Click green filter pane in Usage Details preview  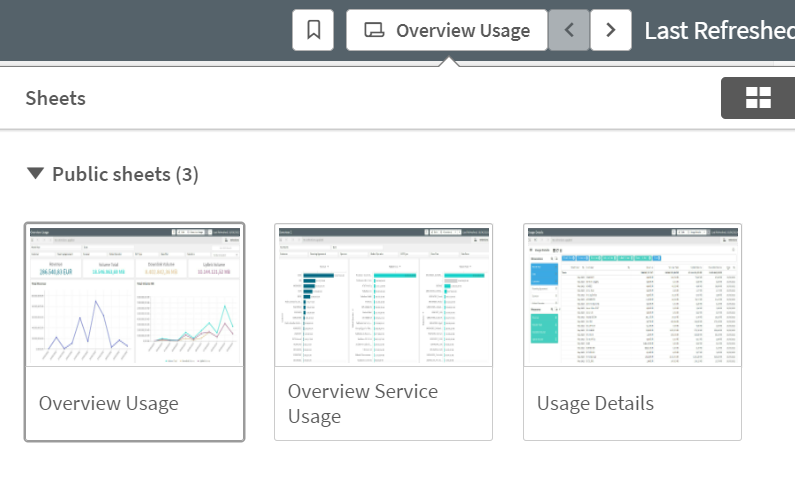point(544,339)
